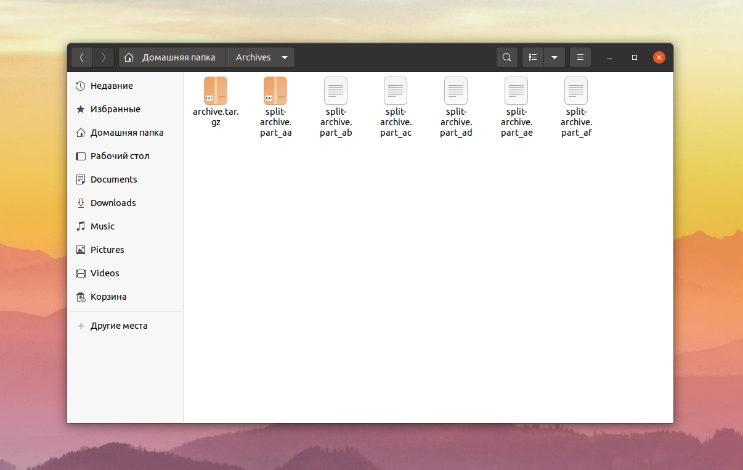Expand the Archives folder dropdown in path bar

coord(285,58)
